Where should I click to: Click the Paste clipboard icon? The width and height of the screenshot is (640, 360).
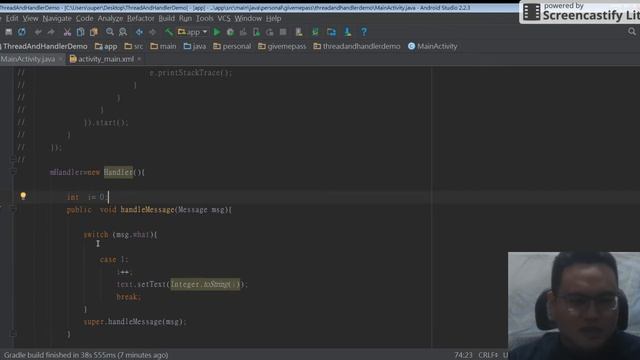(x=94, y=32)
